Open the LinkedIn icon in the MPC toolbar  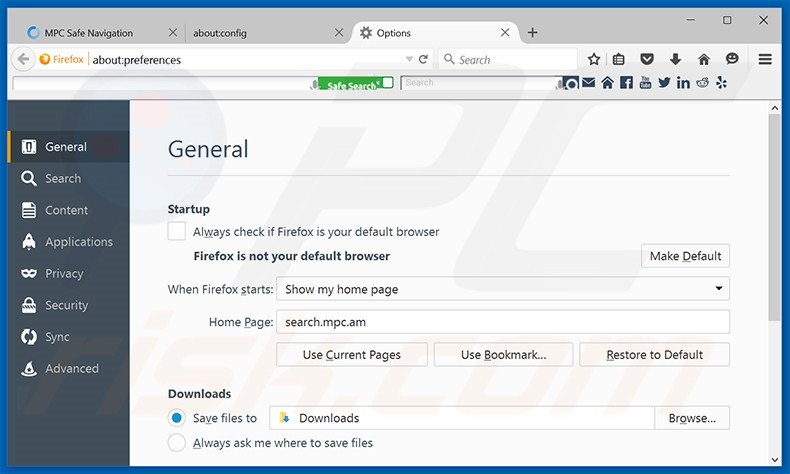coord(683,83)
